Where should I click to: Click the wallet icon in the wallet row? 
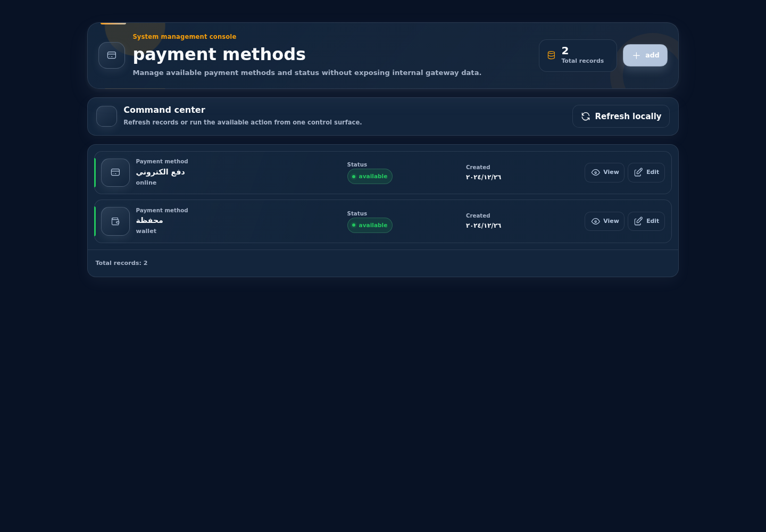115,221
